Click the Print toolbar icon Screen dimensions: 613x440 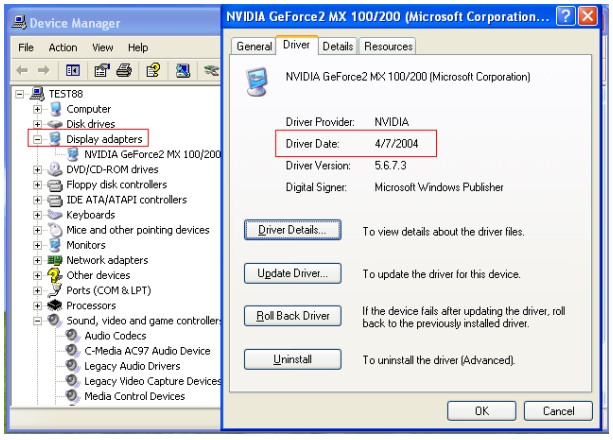(x=124, y=70)
